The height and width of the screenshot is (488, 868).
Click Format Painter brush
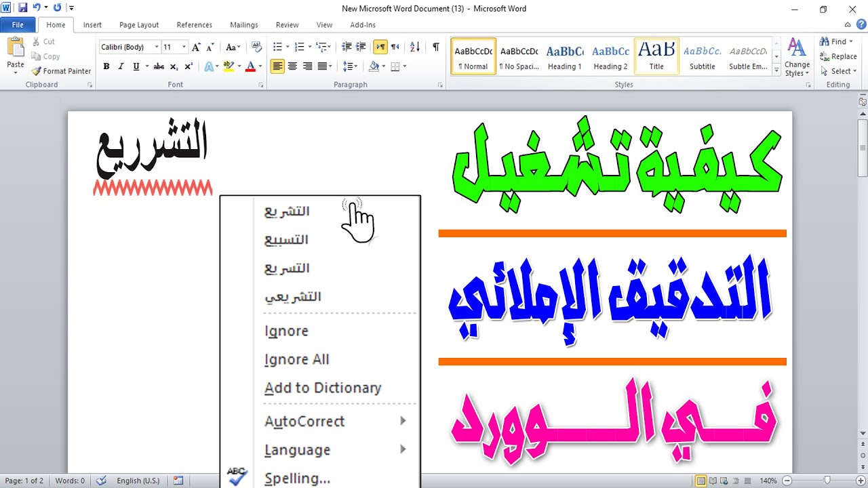coord(37,71)
